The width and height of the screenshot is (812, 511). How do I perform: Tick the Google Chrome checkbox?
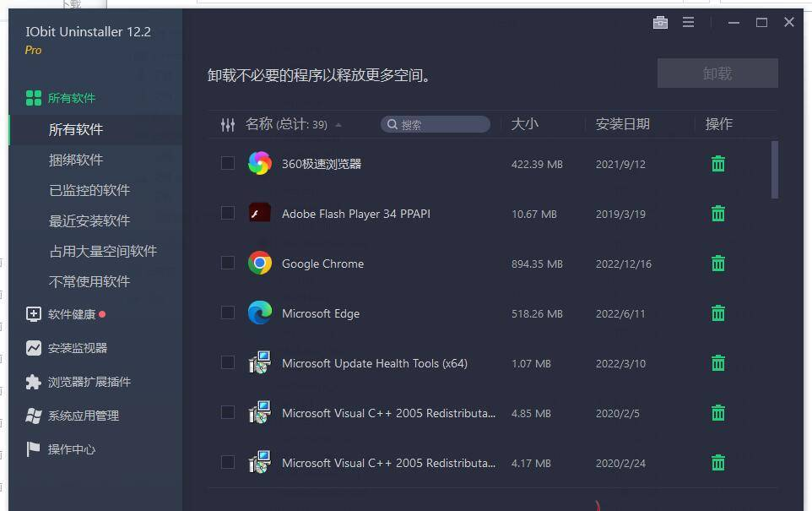point(228,263)
